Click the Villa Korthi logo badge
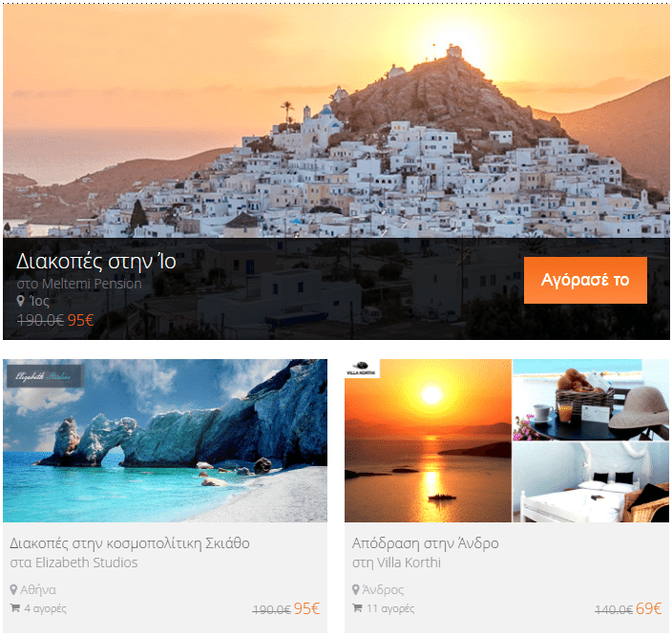Viewport: 672px width, 637px height. click(361, 369)
